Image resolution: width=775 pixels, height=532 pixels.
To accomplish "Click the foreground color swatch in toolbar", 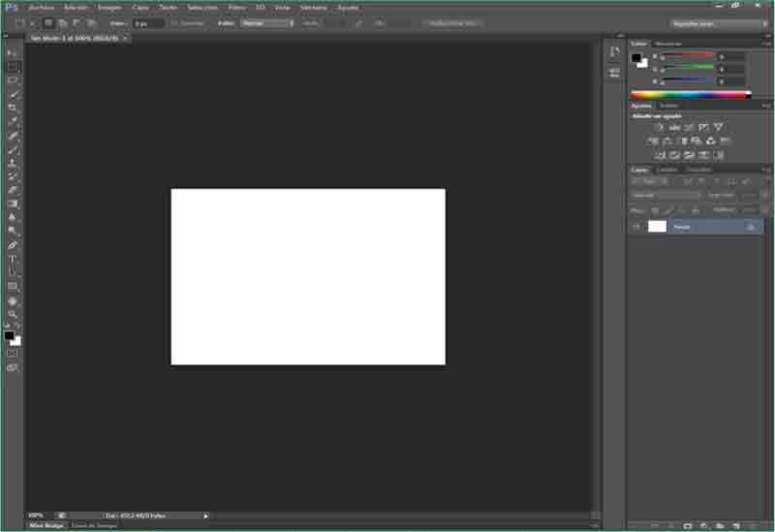I will pyautogui.click(x=9, y=335).
